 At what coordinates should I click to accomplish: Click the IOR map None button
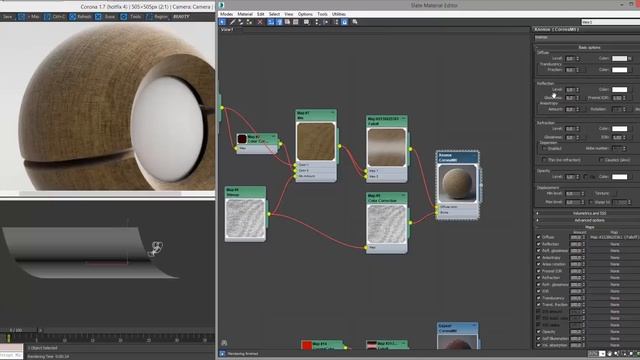tap(614, 291)
